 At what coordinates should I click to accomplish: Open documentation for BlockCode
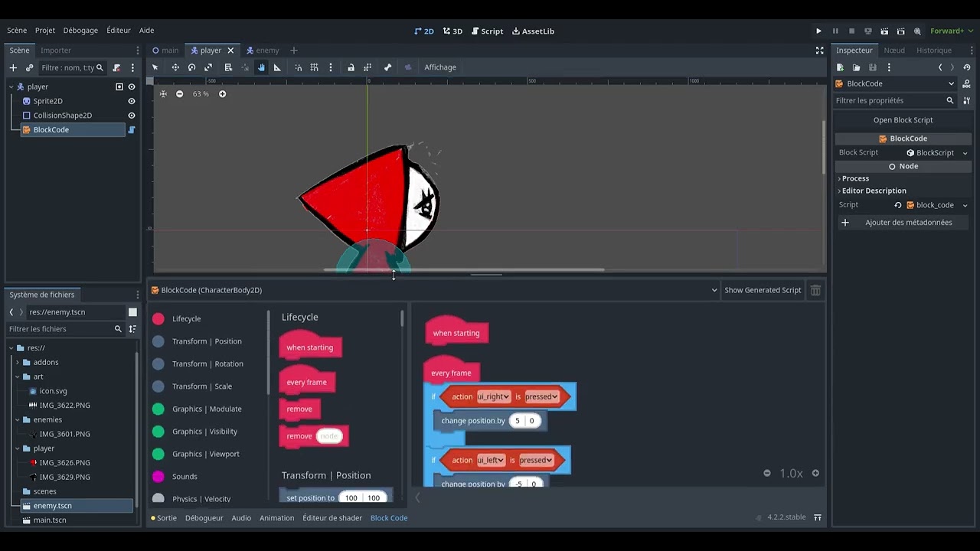tap(966, 84)
